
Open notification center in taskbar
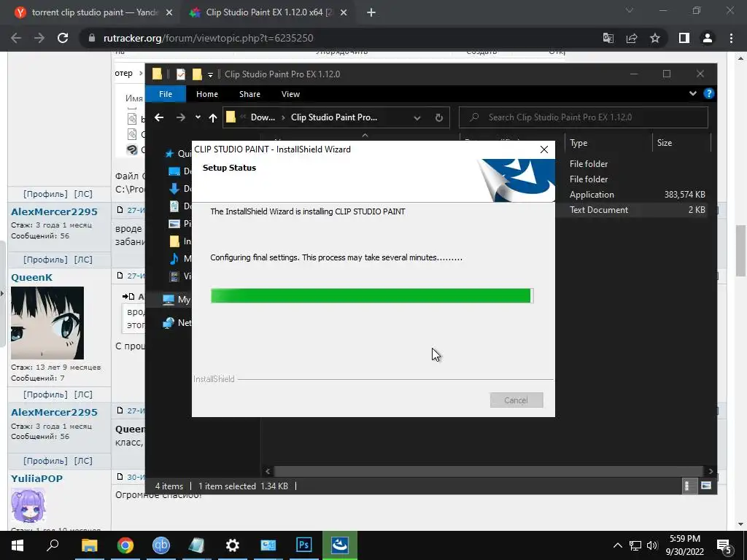coord(724,547)
